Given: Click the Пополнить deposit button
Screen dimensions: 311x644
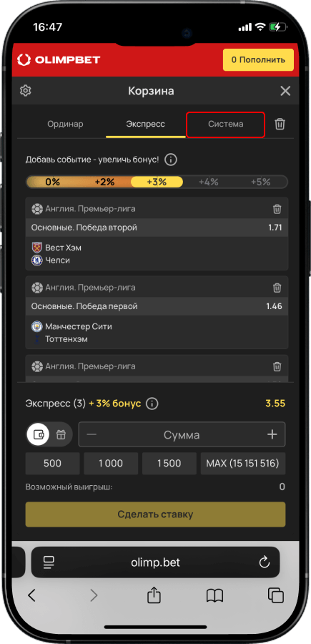Looking at the screenshot, I should pos(259,60).
